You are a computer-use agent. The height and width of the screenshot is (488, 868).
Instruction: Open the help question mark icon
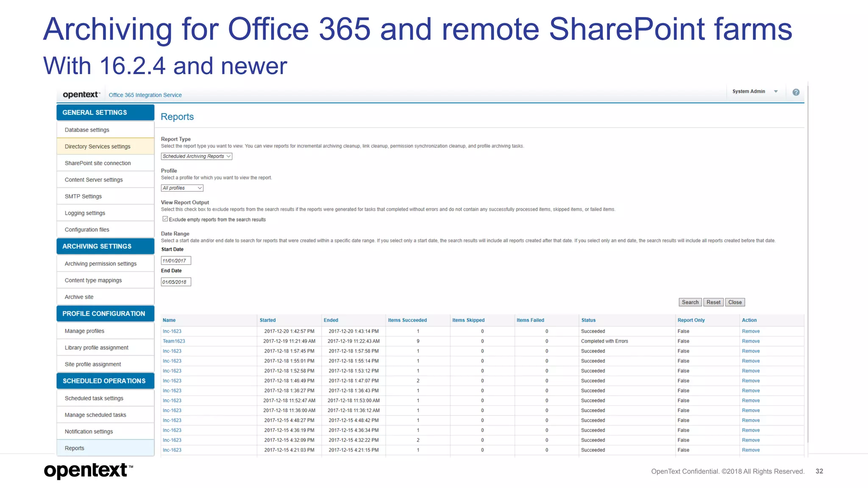click(x=796, y=92)
